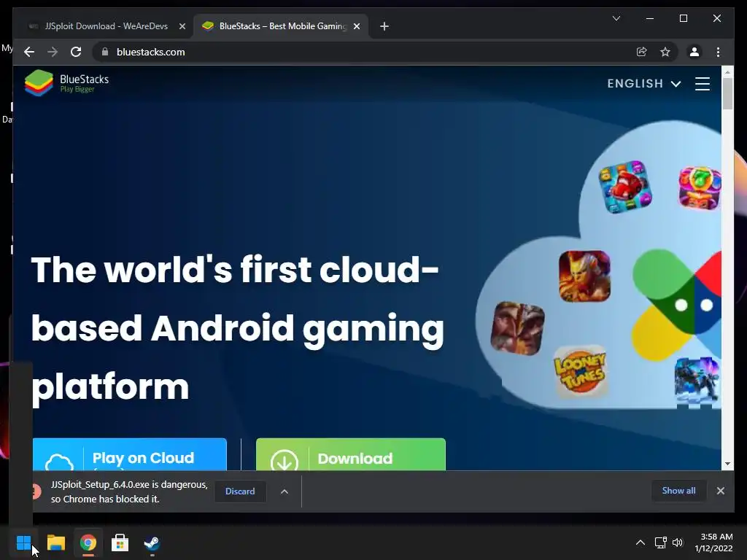Open the Chrome profile avatar
747x560 pixels.
click(694, 52)
